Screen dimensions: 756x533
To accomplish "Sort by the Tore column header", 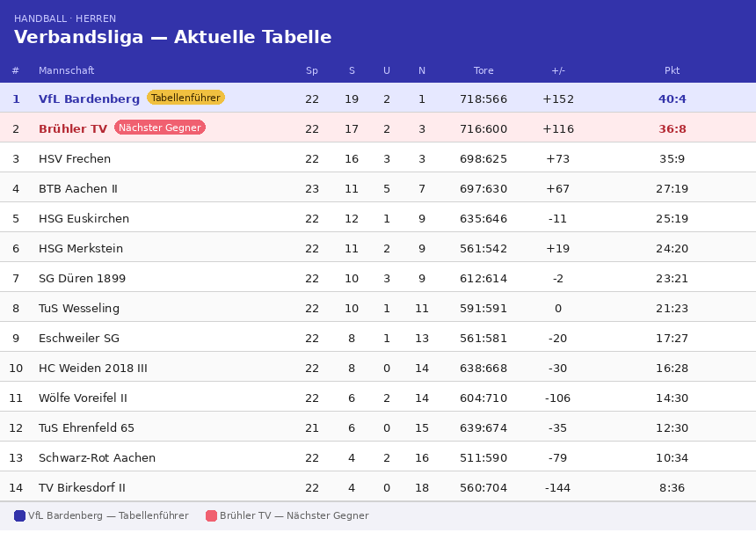I will point(483,70).
